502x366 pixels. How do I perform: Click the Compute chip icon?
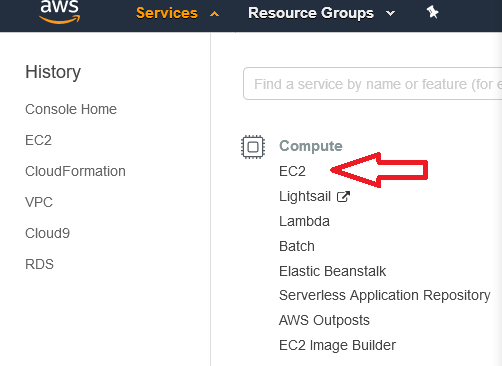[x=253, y=147]
